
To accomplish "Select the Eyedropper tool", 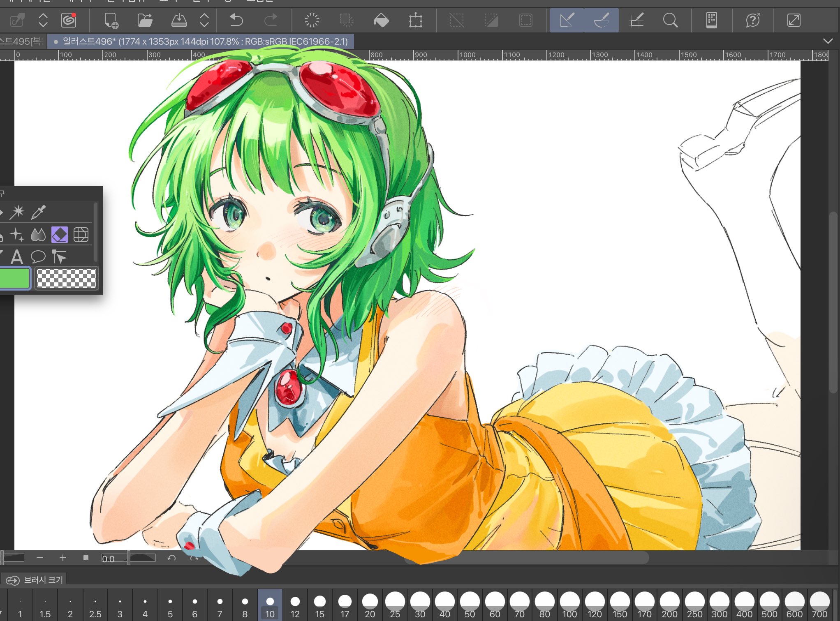I will (x=38, y=212).
